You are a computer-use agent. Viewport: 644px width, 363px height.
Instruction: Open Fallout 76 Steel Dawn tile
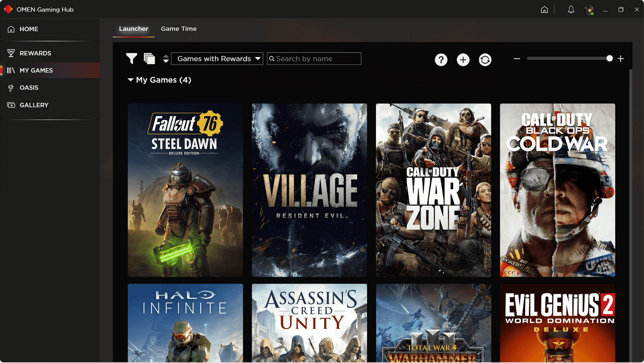click(x=185, y=190)
